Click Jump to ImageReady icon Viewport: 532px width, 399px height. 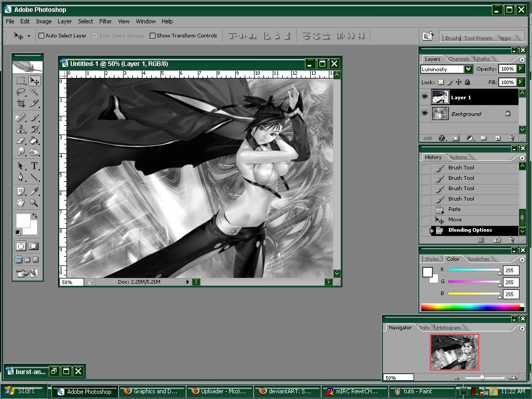click(27, 273)
